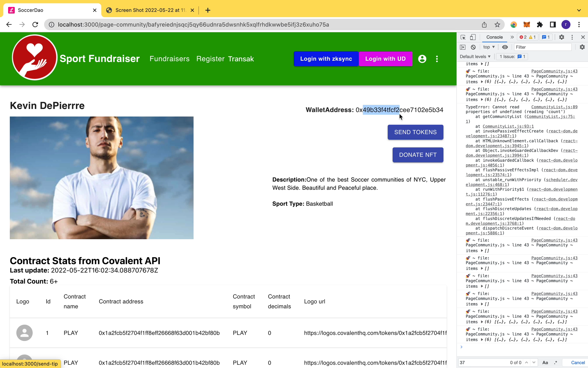This screenshot has height=368, width=588.
Task: Click the SEND TOKENS button
Action: click(x=415, y=132)
